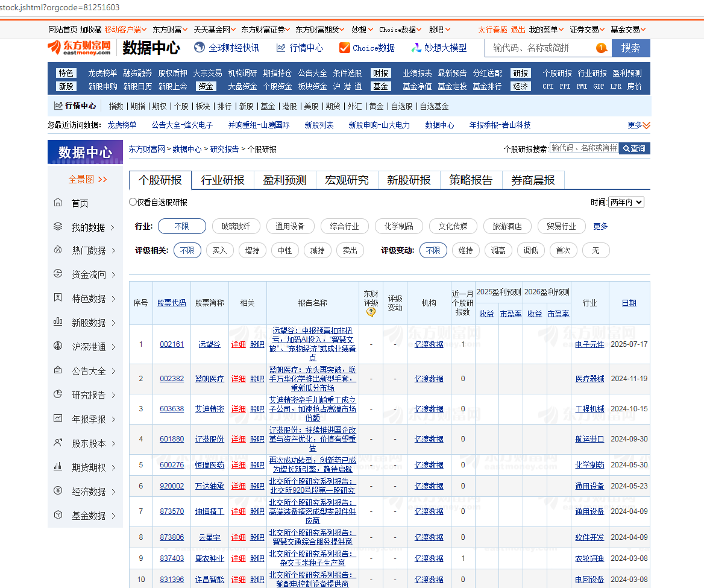
Task: Click the 东财评级 help question icon
Action: [x=371, y=312]
